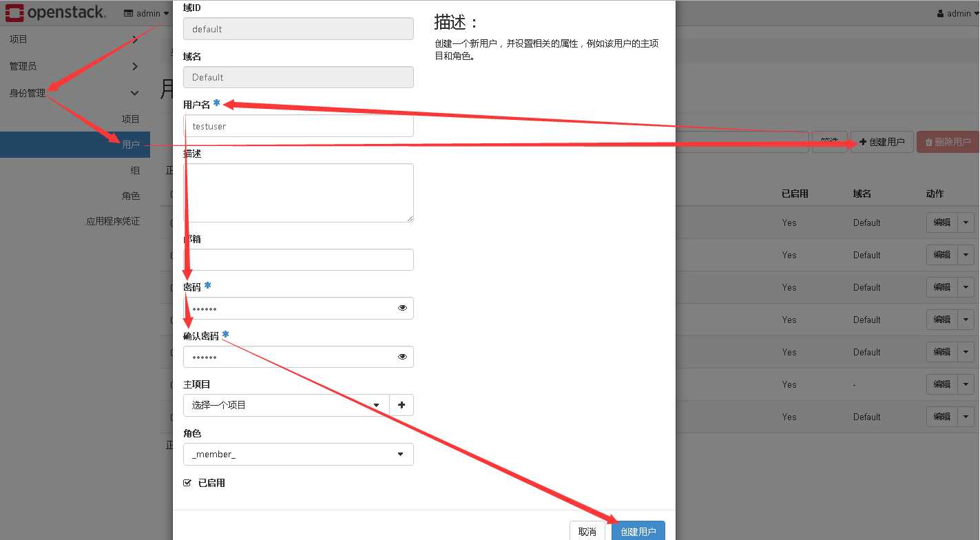Open the action dropdown in the row with domain dash

click(x=966, y=384)
